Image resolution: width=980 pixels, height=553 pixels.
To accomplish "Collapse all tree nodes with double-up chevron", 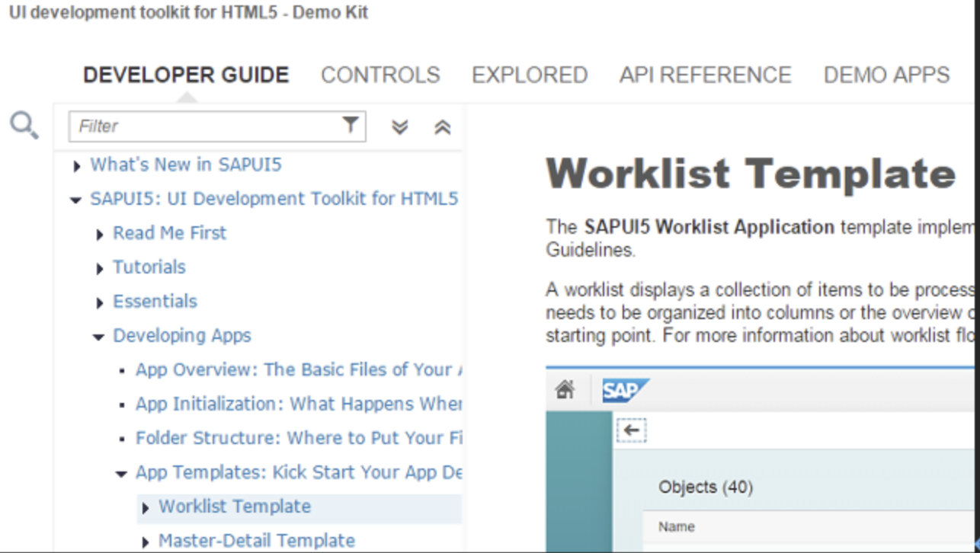I will point(443,126).
